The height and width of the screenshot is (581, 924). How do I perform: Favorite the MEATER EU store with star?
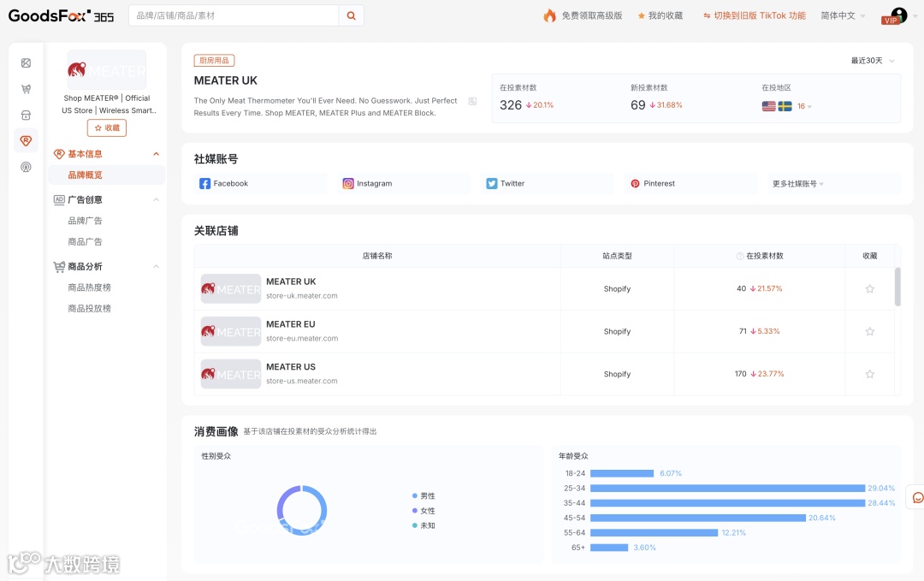(870, 332)
